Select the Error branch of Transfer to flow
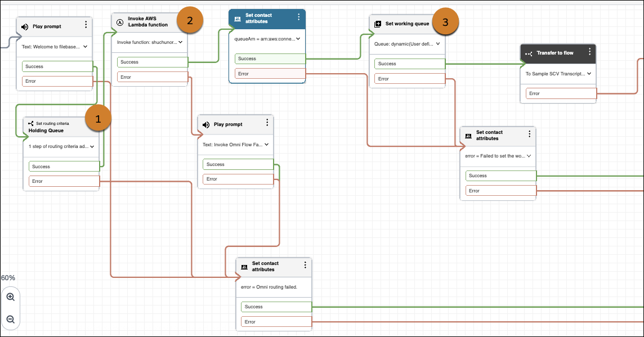 click(561, 93)
